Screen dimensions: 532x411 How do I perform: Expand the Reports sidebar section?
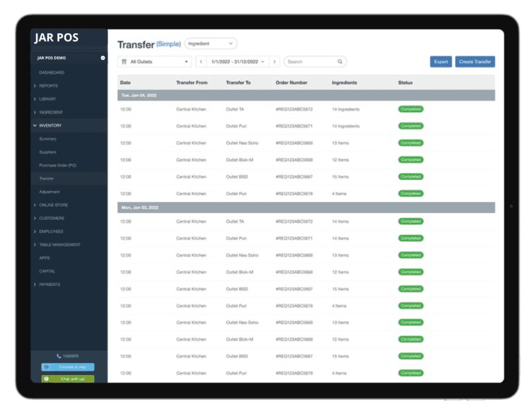point(48,86)
